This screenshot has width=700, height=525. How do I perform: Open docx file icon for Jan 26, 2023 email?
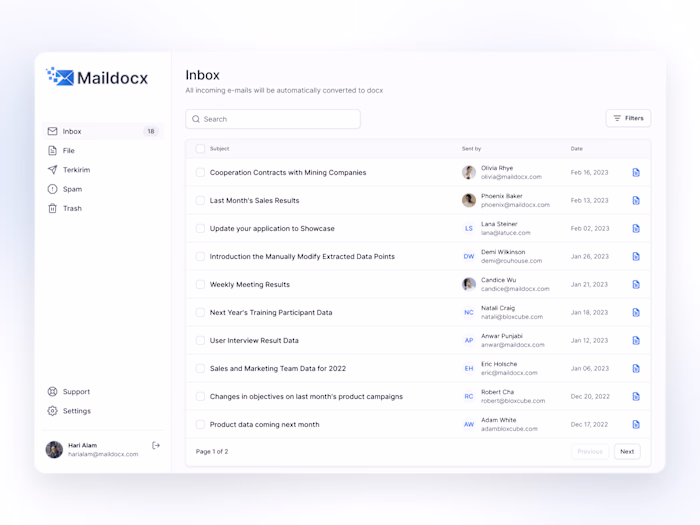(636, 256)
